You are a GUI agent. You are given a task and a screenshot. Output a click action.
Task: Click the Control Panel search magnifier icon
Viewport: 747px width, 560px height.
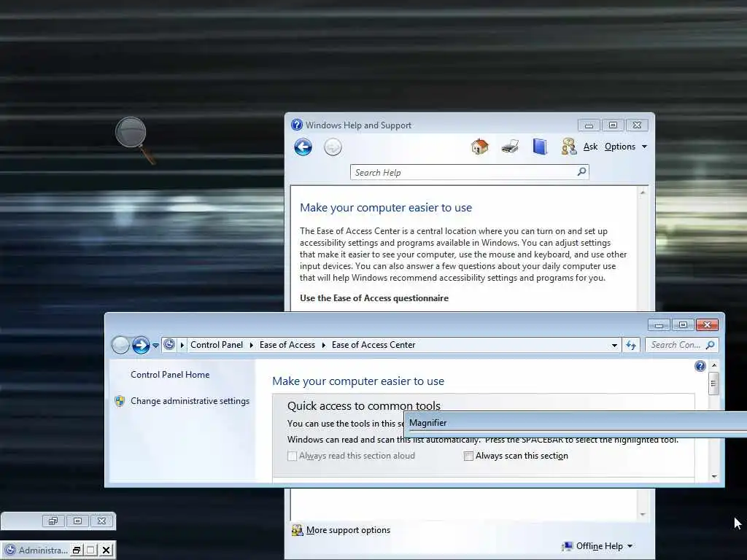pos(711,345)
